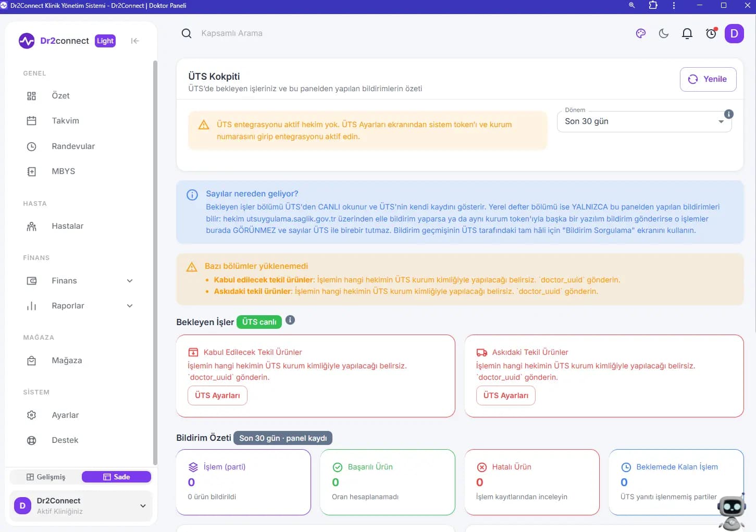Open the alarm clock reminders icon
The height and width of the screenshot is (532, 756).
[711, 33]
